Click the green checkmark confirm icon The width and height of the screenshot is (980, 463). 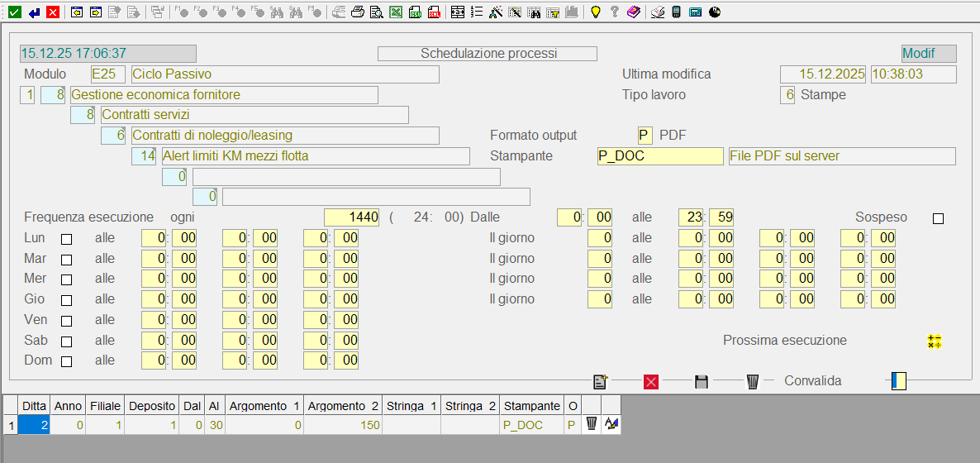(x=14, y=12)
